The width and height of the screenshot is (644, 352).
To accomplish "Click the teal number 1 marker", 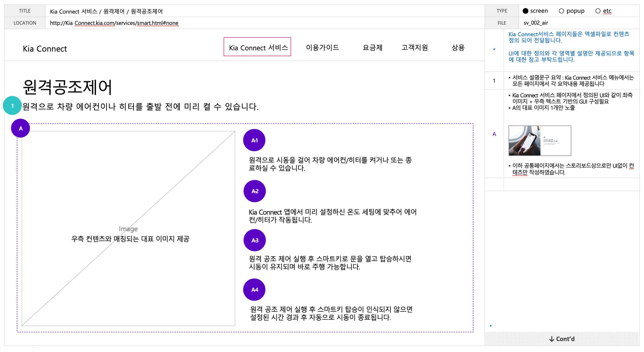I will (12, 105).
